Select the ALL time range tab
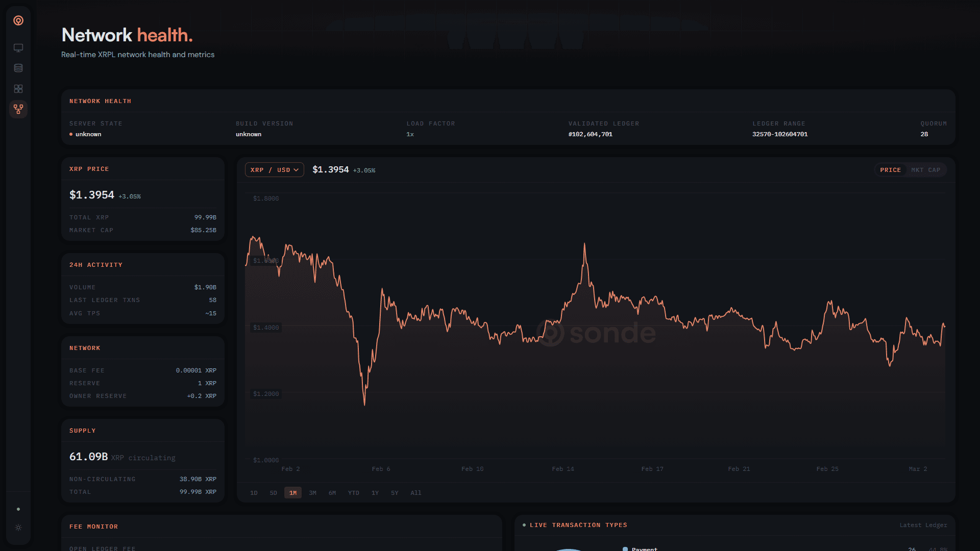 pos(416,493)
